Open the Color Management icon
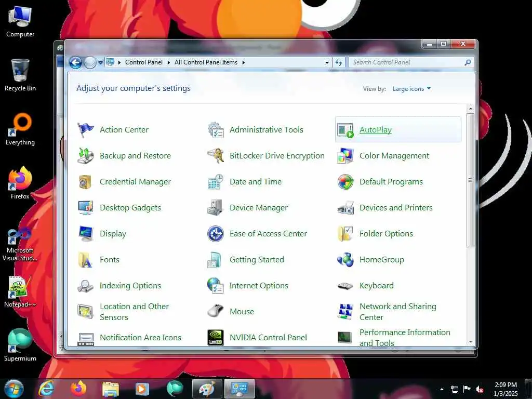The image size is (532, 399). [345, 156]
